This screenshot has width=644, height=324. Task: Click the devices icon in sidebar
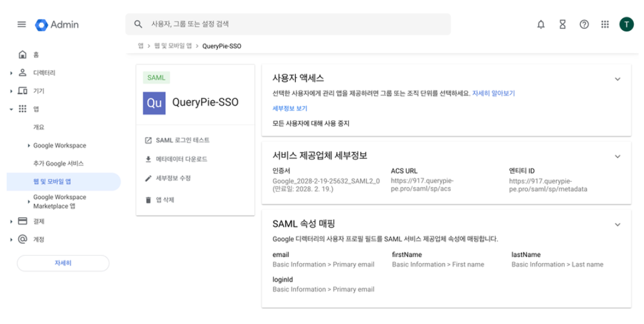click(x=22, y=91)
